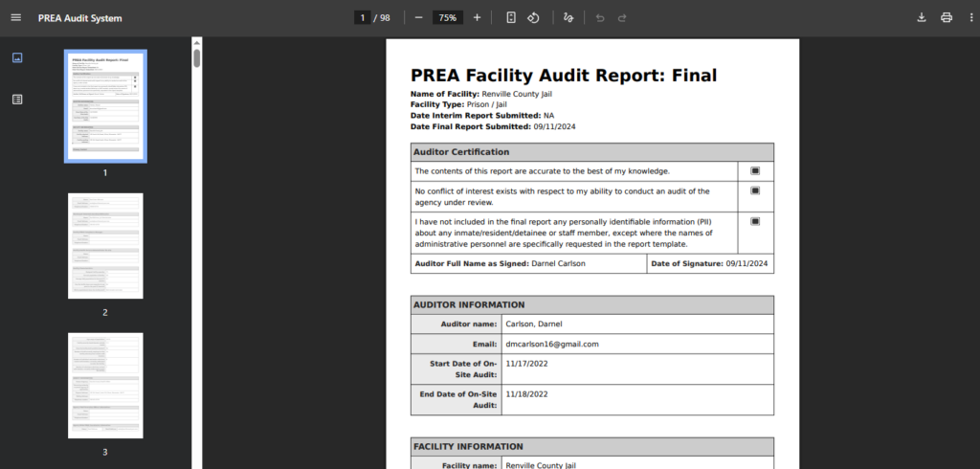Screen dimensions: 980x469
Task: Toggle the PII exclusion certification checkbox
Action: [755, 221]
